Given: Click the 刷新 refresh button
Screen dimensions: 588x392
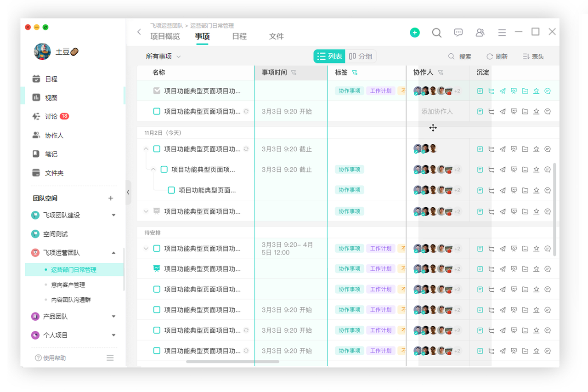Looking at the screenshot, I should tap(497, 57).
